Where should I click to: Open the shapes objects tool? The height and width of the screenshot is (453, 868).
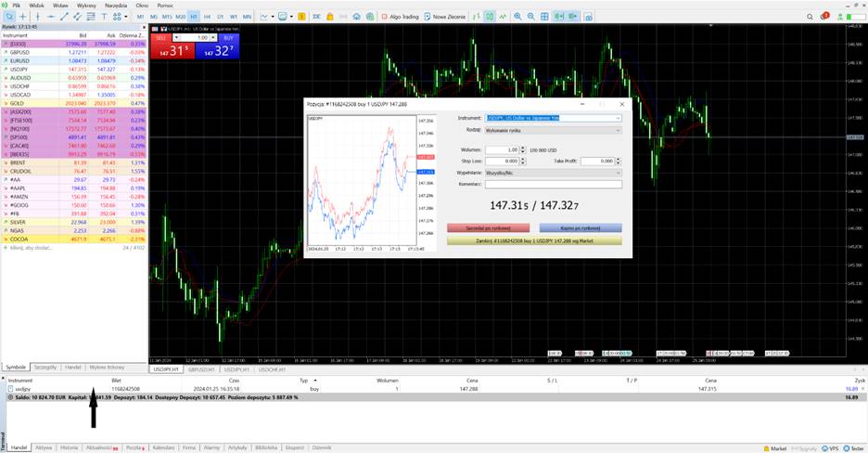117,17
